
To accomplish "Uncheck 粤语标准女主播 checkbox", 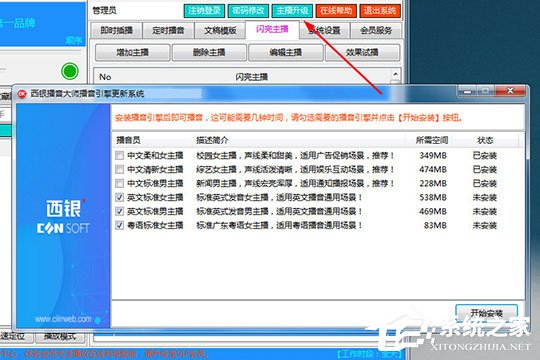I will pos(119,225).
